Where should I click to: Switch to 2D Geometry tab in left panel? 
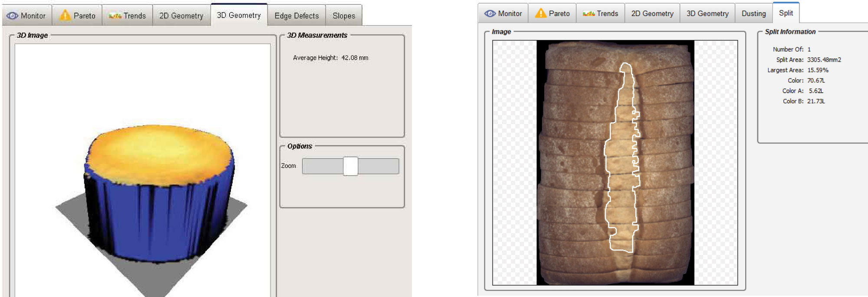point(181,16)
